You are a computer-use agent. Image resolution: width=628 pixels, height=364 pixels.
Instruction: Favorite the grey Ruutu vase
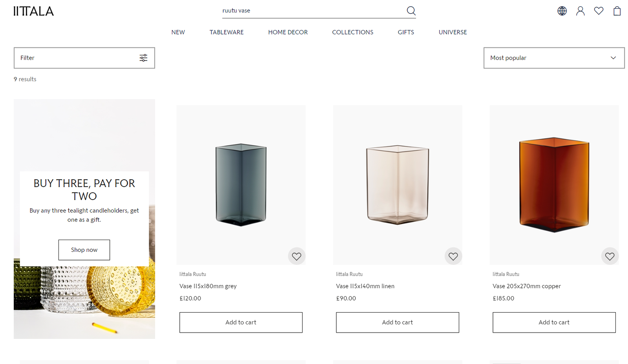297,257
